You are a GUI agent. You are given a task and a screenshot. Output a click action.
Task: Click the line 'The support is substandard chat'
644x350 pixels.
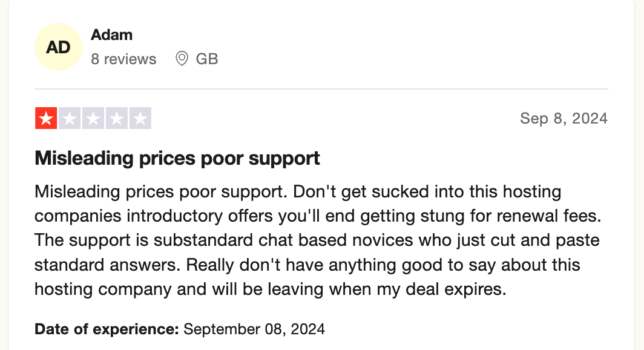[317, 240]
